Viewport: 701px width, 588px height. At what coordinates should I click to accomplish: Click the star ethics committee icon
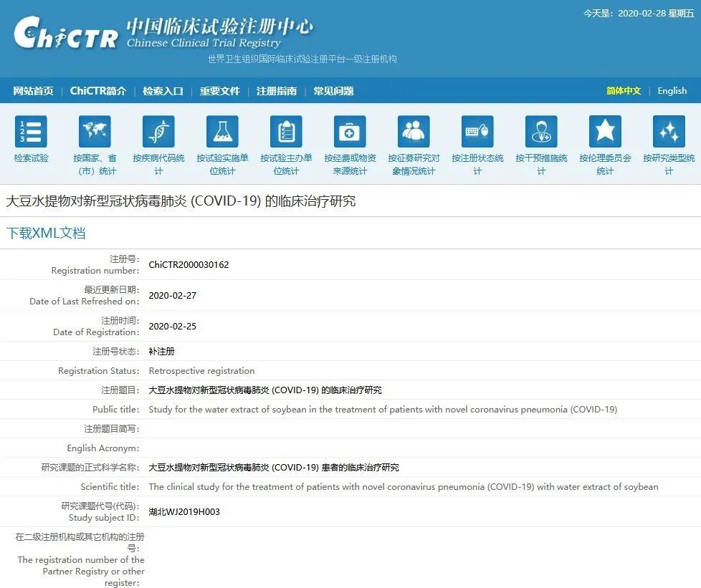click(606, 131)
